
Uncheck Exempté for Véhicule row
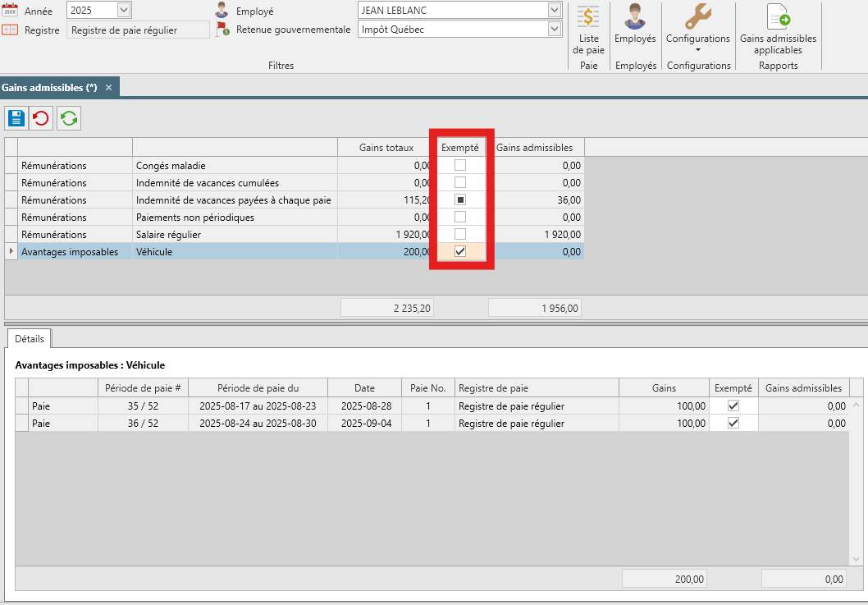pyautogui.click(x=460, y=251)
